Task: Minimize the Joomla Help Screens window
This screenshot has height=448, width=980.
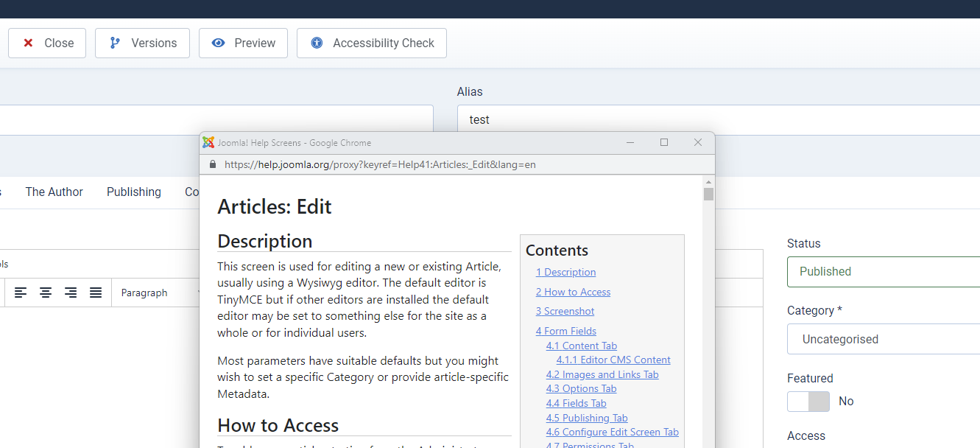Action: tap(630, 142)
